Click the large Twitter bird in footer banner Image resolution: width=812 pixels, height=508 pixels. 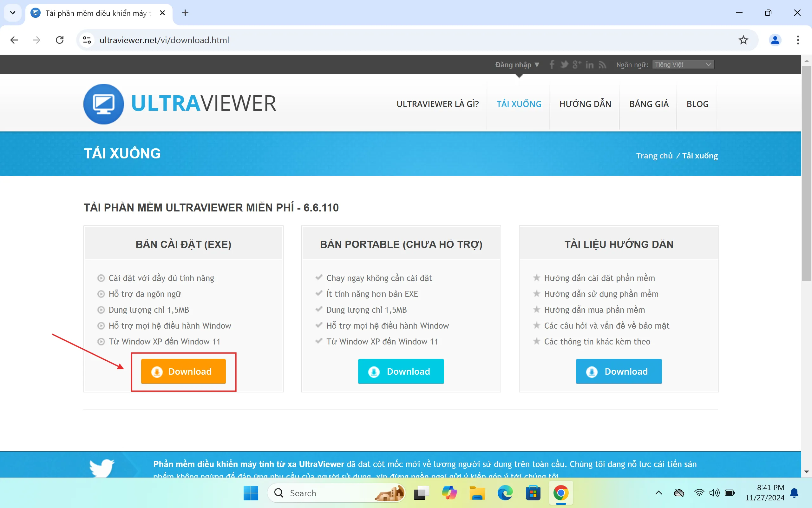click(102, 468)
